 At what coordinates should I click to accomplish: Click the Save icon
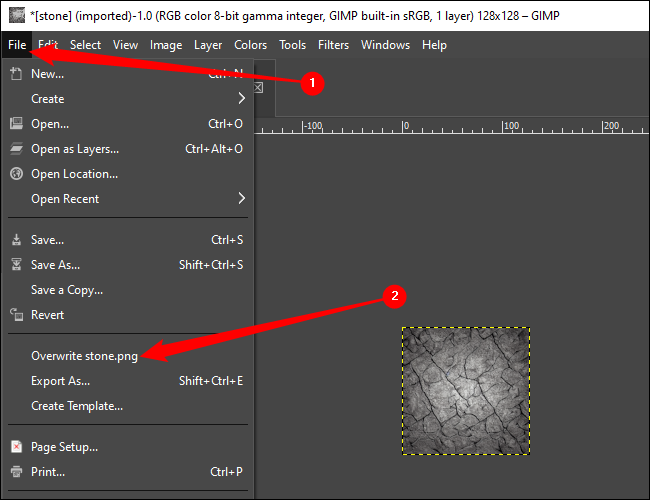tap(16, 240)
